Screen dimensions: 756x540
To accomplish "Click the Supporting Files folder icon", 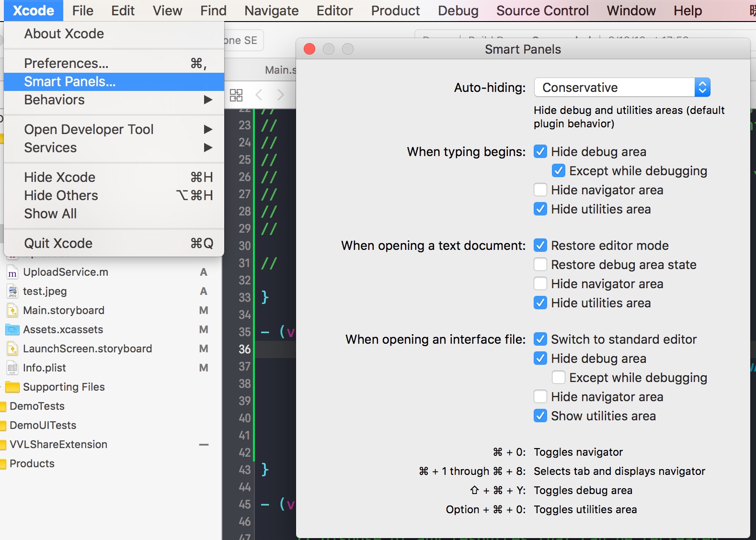I will (12, 387).
